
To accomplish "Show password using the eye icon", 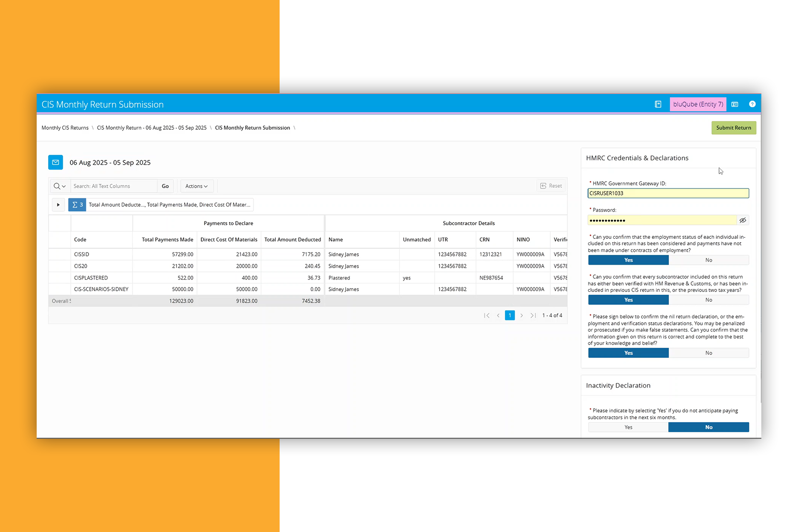I will click(743, 220).
